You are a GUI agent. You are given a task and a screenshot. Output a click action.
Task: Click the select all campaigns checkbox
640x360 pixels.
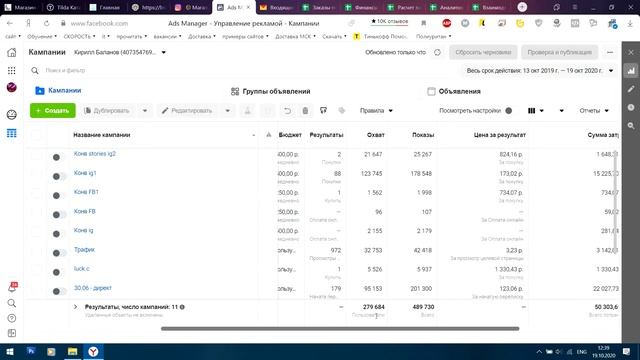(x=36, y=135)
